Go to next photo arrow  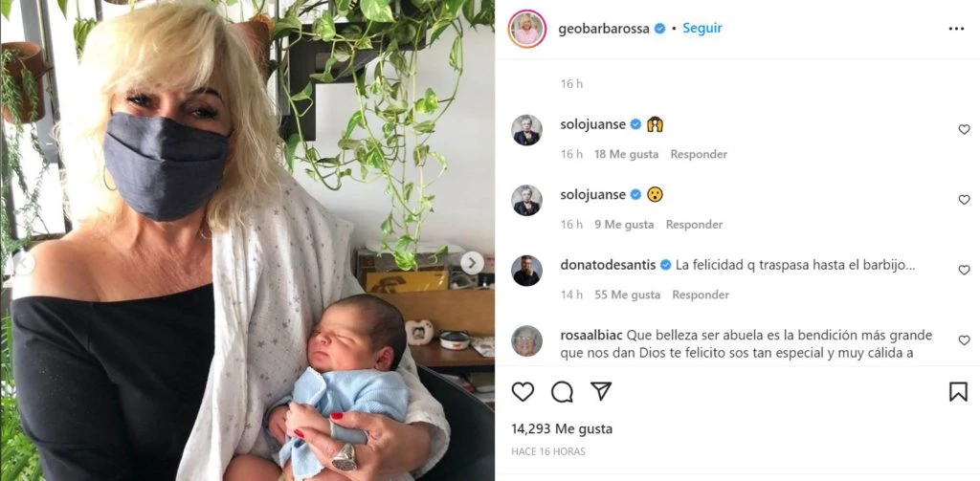coord(472,262)
